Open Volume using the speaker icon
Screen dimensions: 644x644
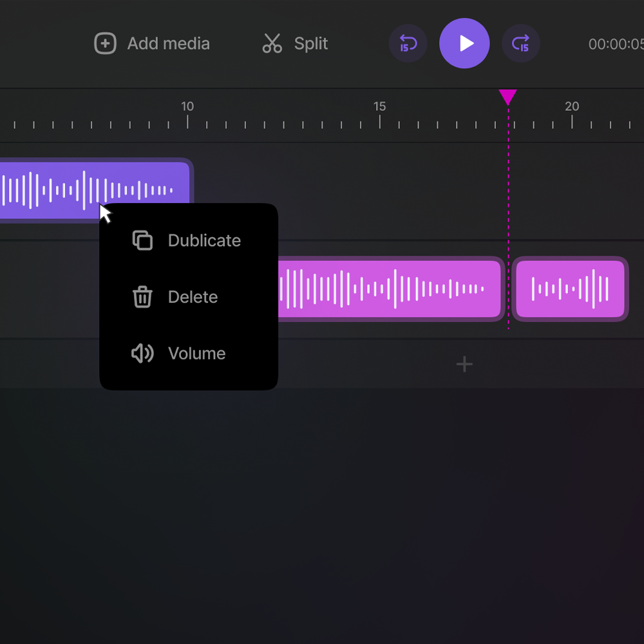(141, 353)
